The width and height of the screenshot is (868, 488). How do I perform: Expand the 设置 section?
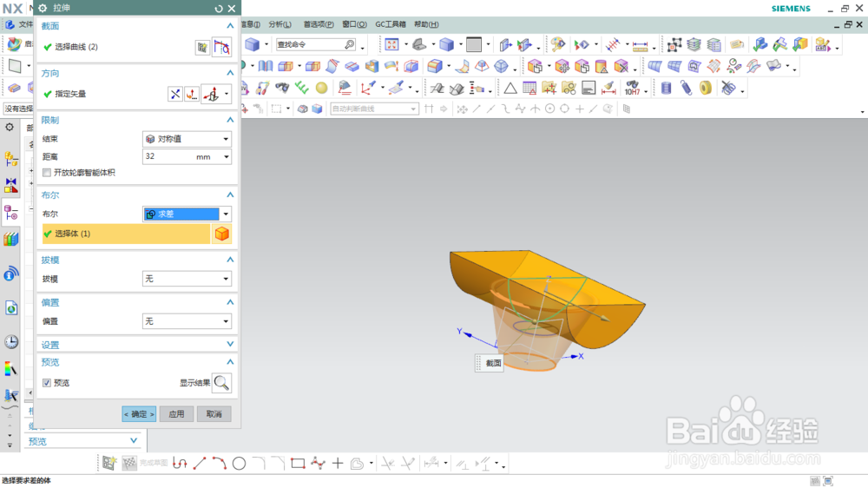point(230,345)
